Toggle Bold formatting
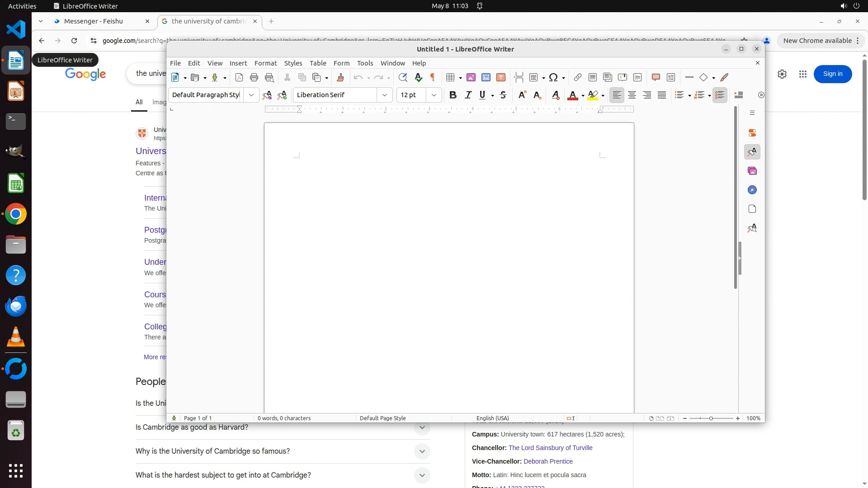 [x=453, y=95]
